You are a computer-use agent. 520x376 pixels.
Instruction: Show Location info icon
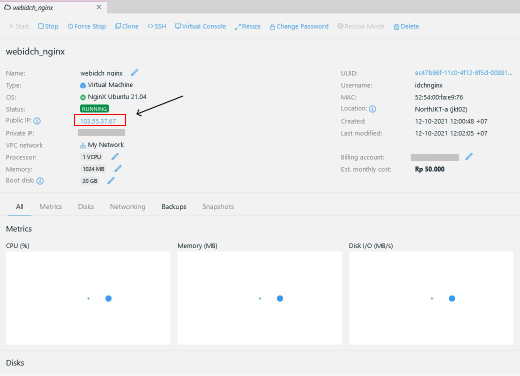pos(373,109)
